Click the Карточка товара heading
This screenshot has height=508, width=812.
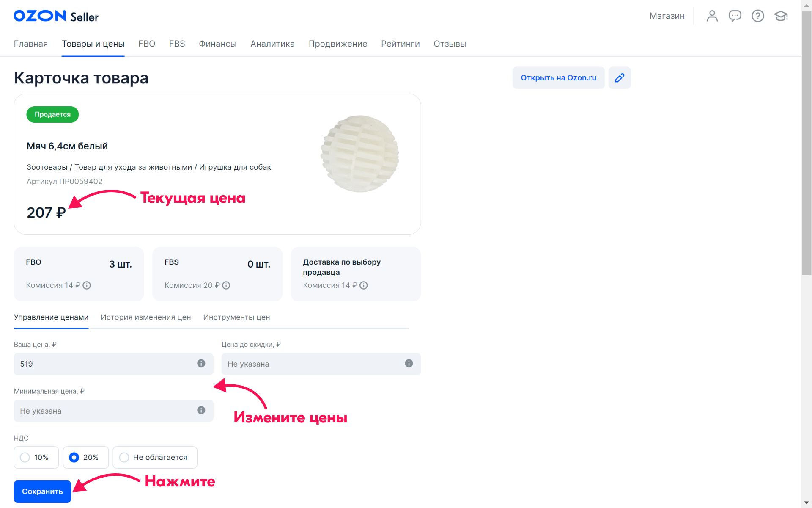click(81, 78)
